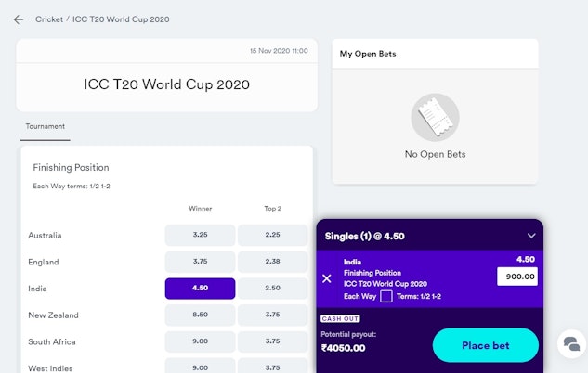Deselect India Winner odds 4.50
This screenshot has height=373, width=588.
coord(200,289)
